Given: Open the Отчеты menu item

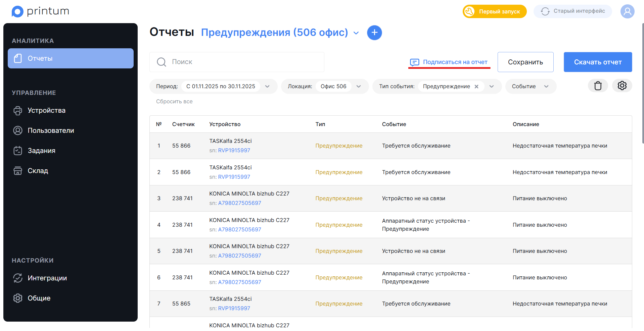Looking at the screenshot, I should (x=71, y=58).
